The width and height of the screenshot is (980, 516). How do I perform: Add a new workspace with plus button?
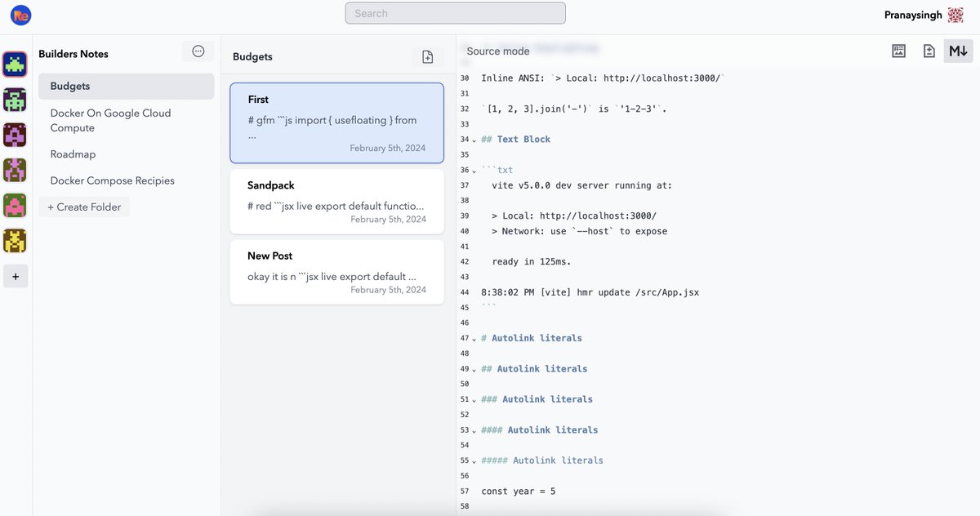(16, 277)
